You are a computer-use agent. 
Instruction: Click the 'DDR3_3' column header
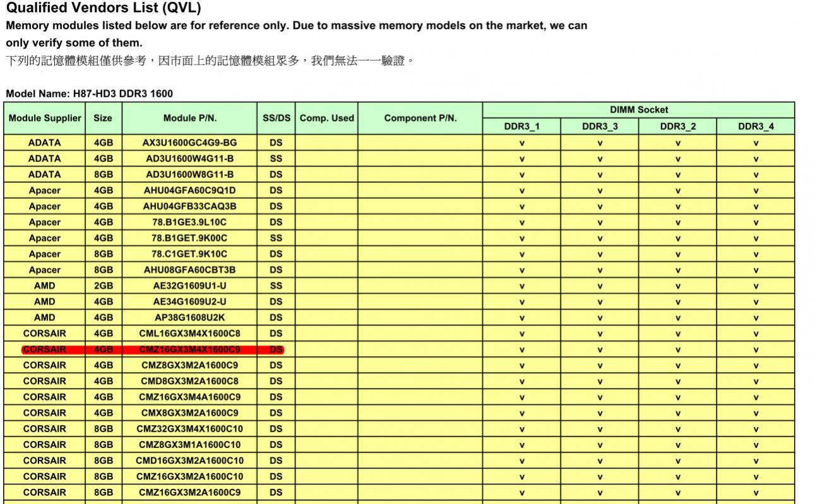[x=600, y=127]
